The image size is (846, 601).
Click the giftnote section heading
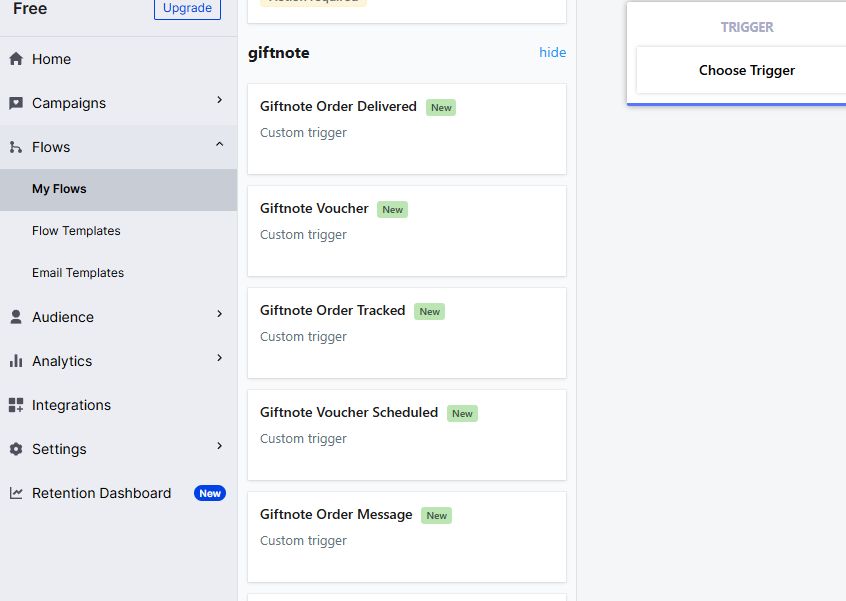pos(278,53)
